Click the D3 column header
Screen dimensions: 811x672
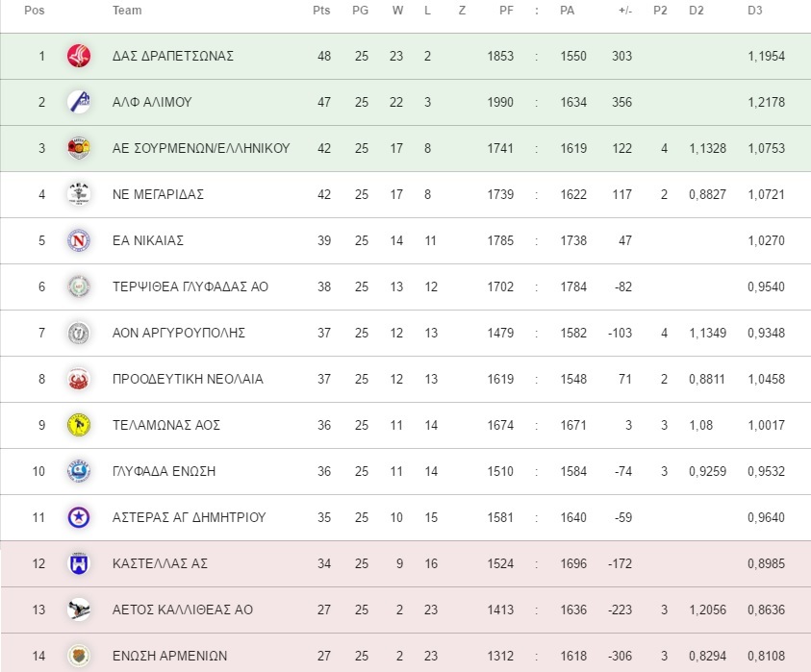click(x=754, y=11)
